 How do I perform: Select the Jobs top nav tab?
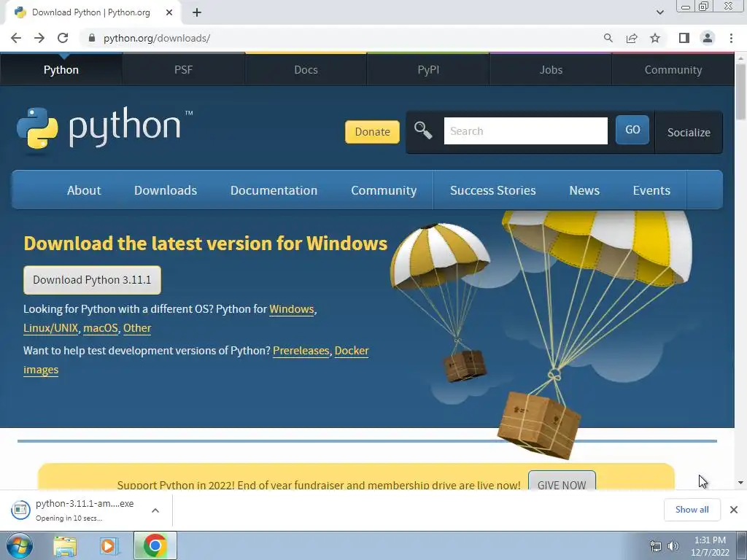(551, 69)
